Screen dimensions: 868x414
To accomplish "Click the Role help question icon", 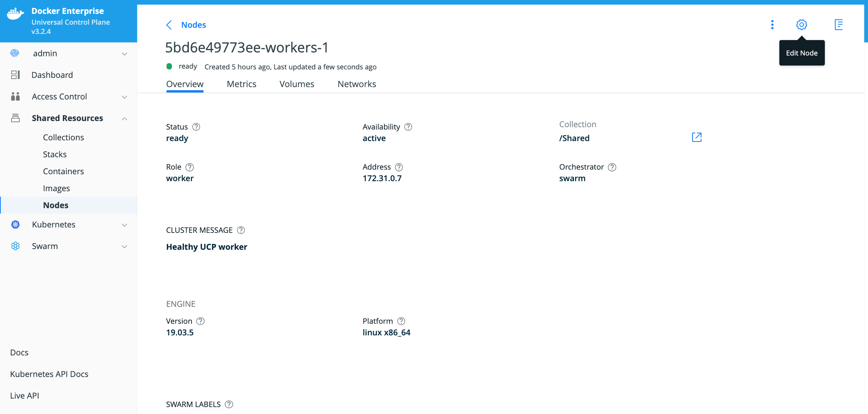I will coord(190,167).
